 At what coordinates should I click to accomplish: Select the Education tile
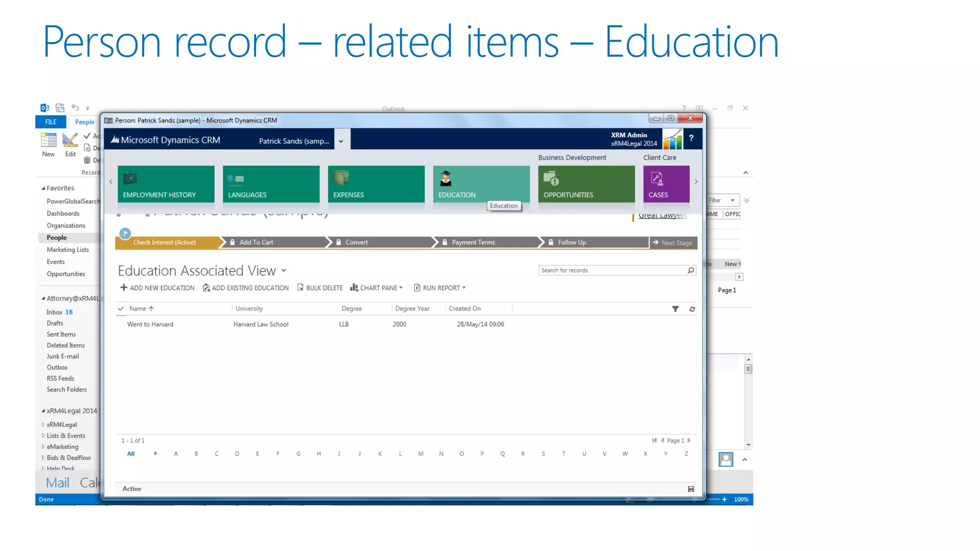pos(481,184)
